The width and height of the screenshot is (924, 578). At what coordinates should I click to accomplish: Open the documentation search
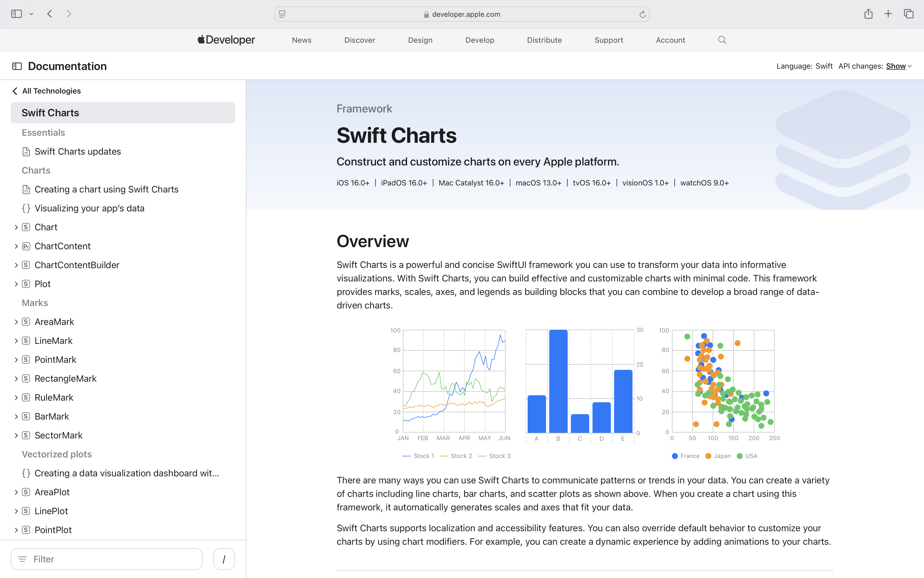coord(722,40)
